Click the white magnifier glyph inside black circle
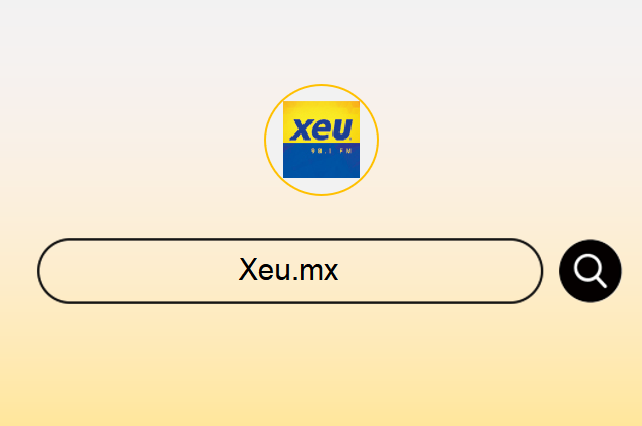 [590, 271]
